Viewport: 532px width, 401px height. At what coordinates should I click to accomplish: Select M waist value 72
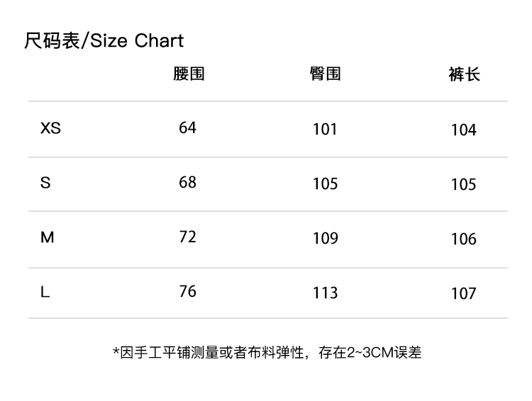pos(187,236)
